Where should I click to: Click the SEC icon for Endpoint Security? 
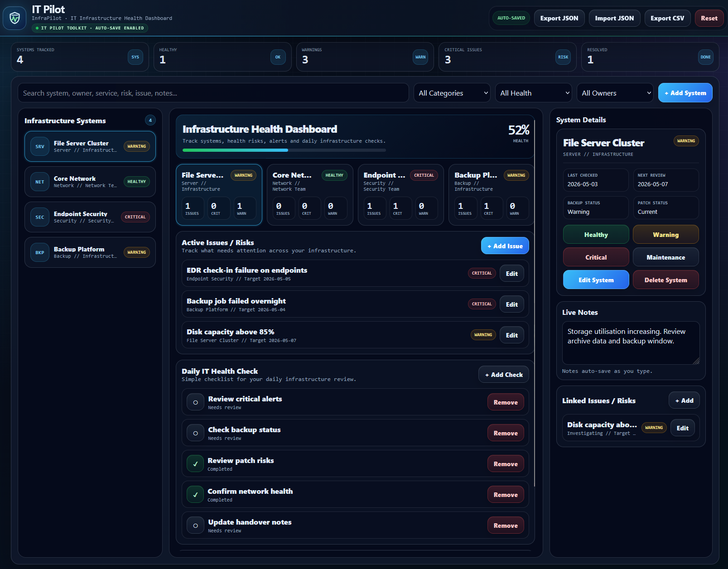40,217
